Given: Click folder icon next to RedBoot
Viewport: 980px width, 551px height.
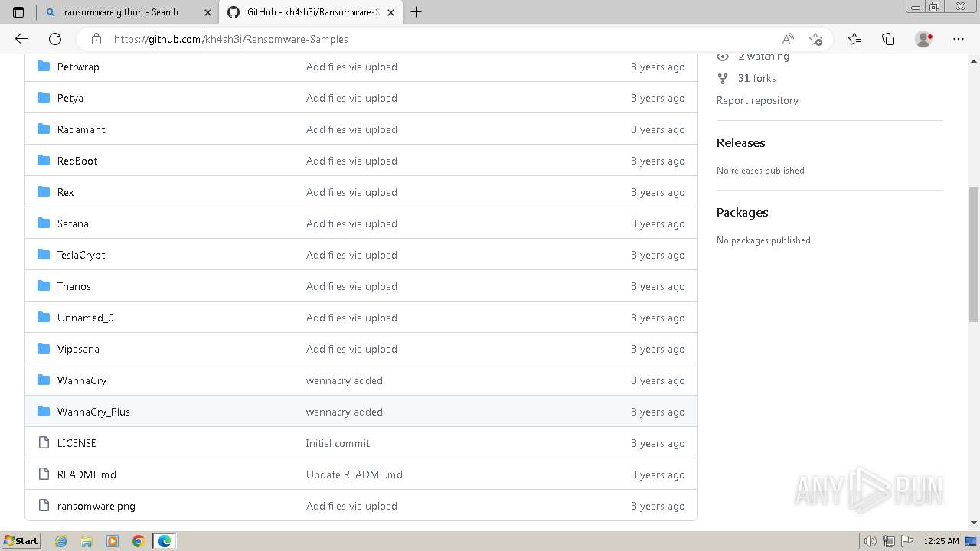Looking at the screenshot, I should [44, 161].
